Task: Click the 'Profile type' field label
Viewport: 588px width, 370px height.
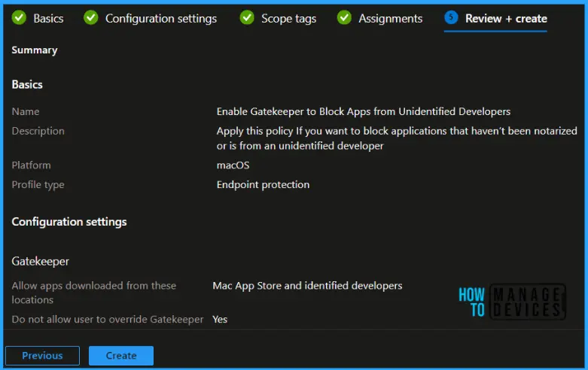Action: click(x=38, y=185)
